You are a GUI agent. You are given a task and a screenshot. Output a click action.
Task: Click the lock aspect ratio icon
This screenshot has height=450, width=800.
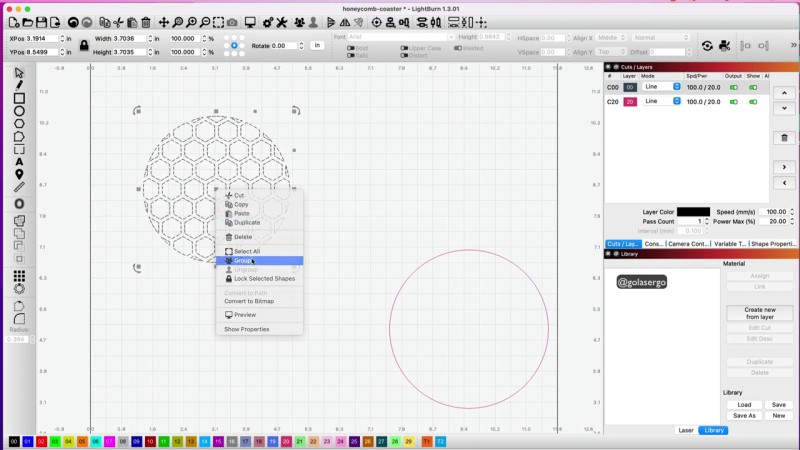tap(84, 44)
